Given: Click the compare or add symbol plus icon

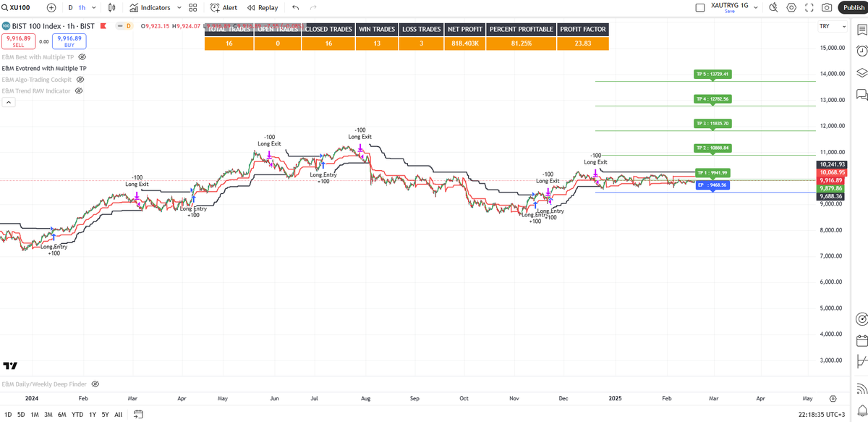Looking at the screenshot, I should coord(51,7).
